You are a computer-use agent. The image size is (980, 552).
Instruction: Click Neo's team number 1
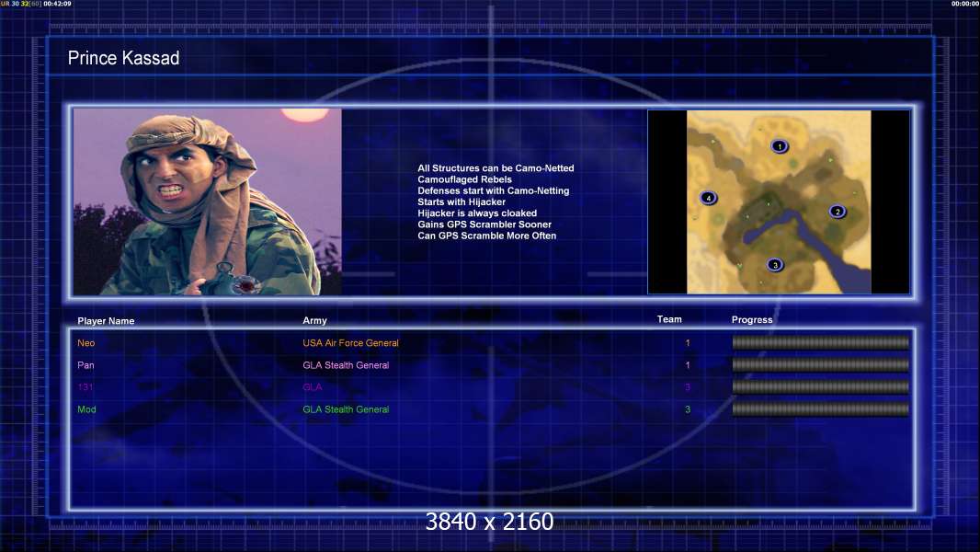(x=688, y=342)
